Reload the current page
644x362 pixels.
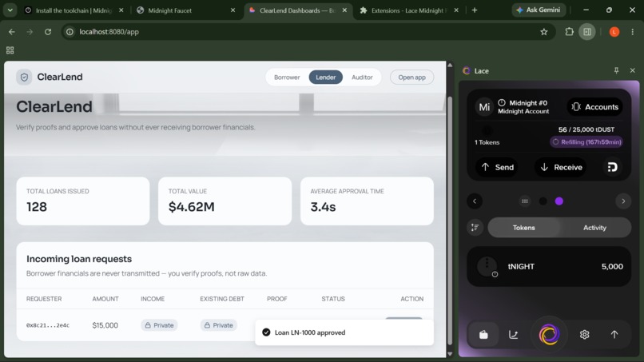point(48,32)
